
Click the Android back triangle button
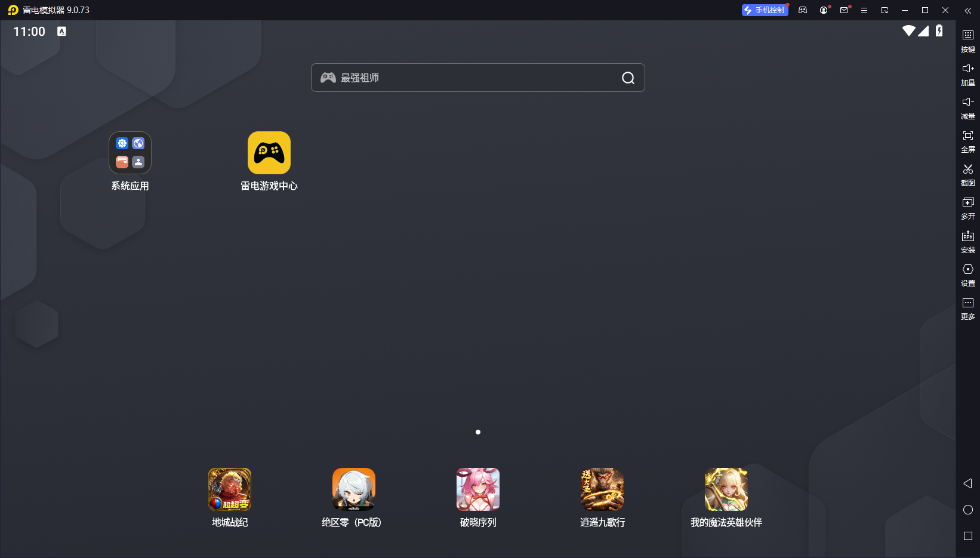[x=968, y=483]
